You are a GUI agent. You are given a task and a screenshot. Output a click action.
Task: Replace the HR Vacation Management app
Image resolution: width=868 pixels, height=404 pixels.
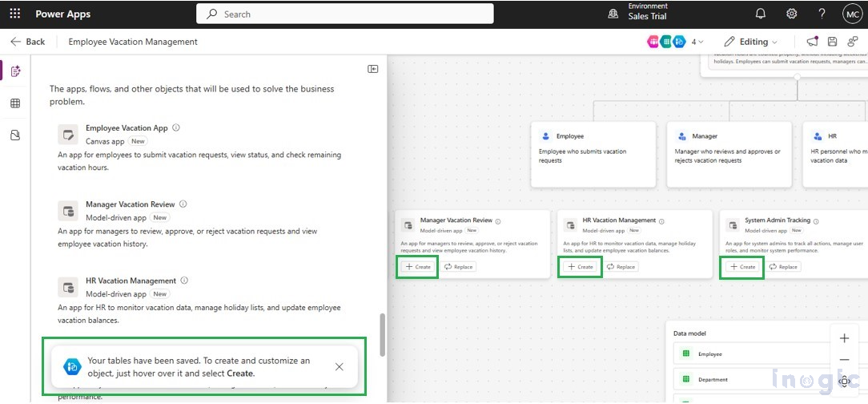click(621, 267)
